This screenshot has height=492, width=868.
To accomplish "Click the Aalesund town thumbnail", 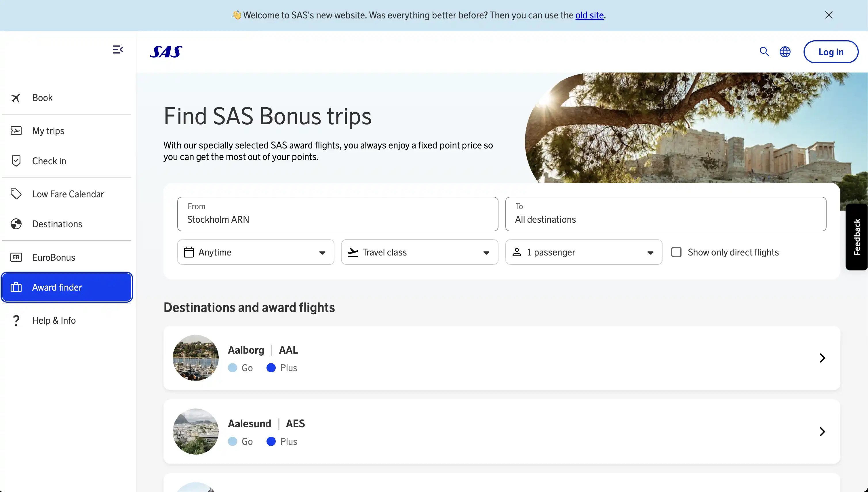I will tap(195, 432).
